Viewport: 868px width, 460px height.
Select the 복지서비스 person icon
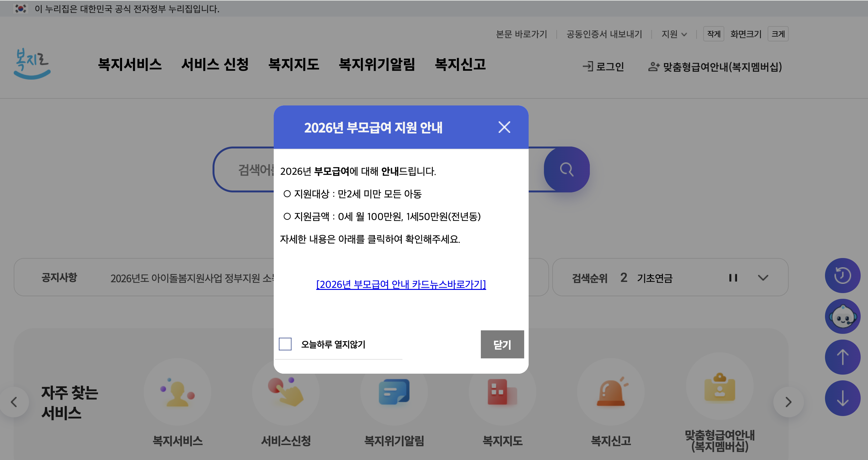point(177,392)
